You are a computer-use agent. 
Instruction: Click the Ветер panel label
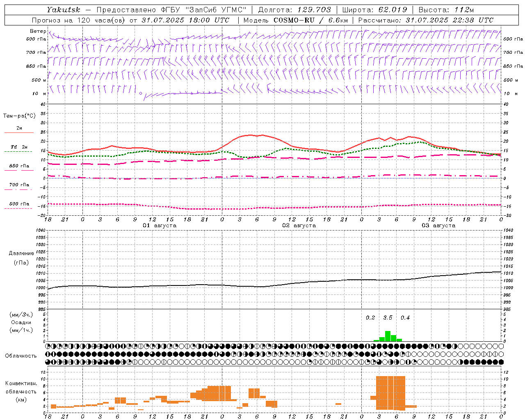tap(38, 31)
